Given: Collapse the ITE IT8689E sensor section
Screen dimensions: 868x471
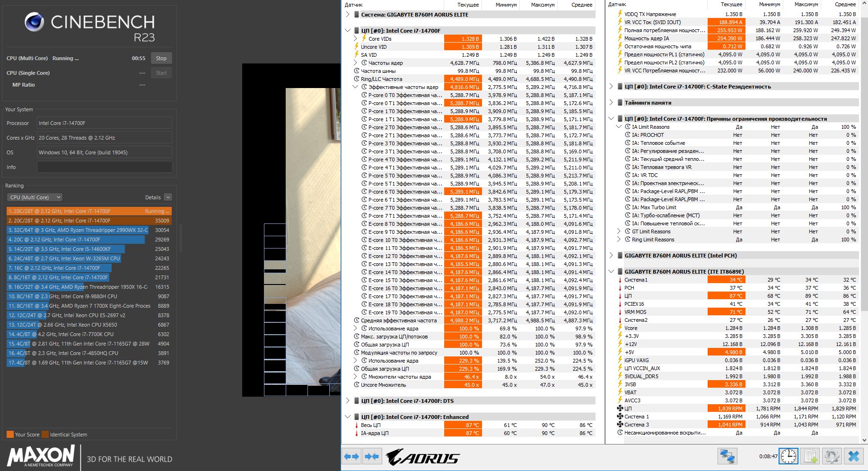Looking at the screenshot, I should coord(611,272).
